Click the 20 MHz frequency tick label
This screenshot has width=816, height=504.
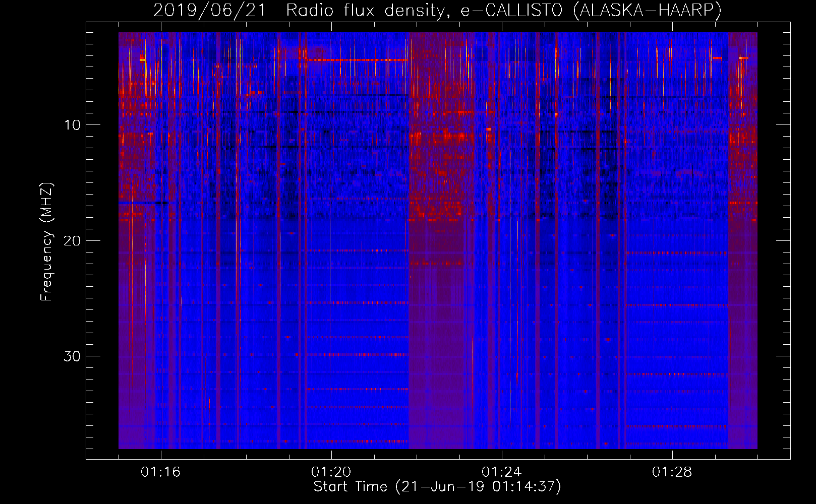(x=72, y=240)
